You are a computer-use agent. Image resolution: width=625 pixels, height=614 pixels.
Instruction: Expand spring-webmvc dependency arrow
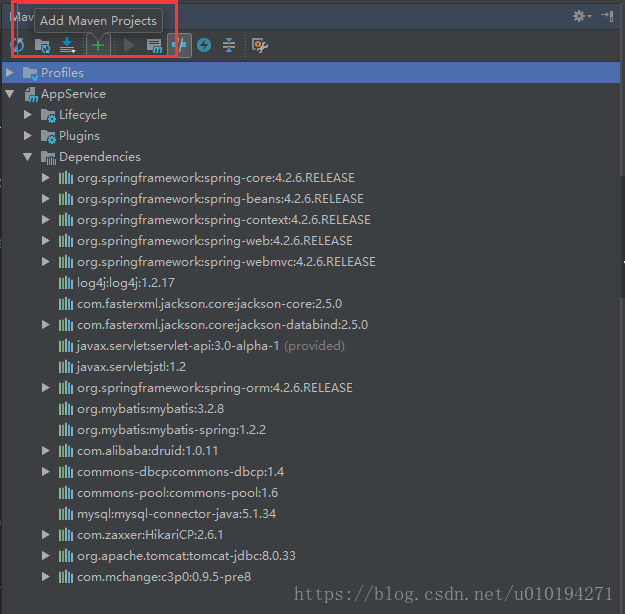click(46, 262)
